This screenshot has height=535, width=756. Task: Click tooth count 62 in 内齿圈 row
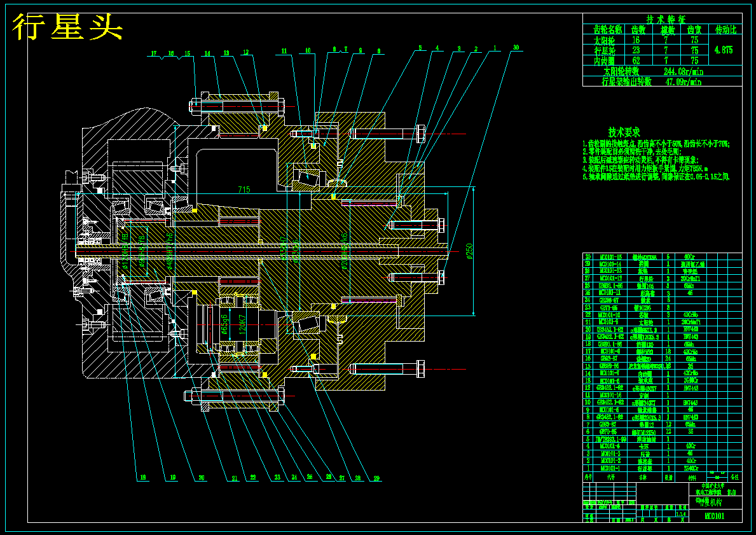636,61
